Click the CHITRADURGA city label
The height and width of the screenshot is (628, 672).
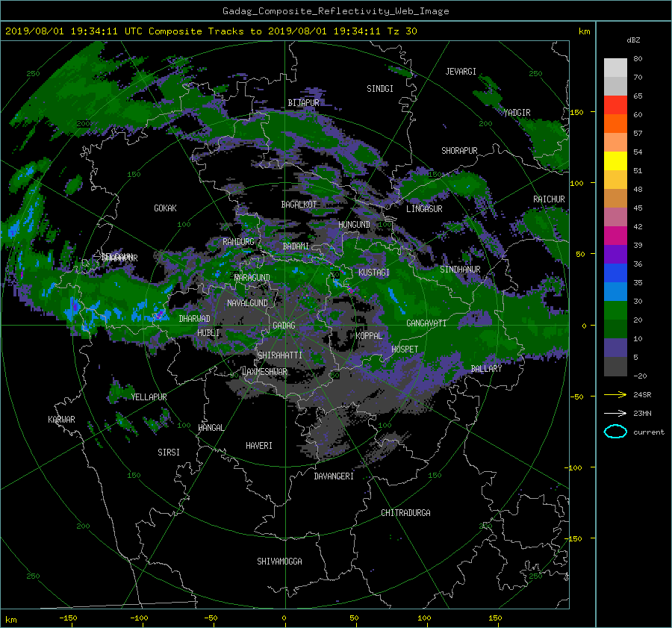[x=405, y=513]
